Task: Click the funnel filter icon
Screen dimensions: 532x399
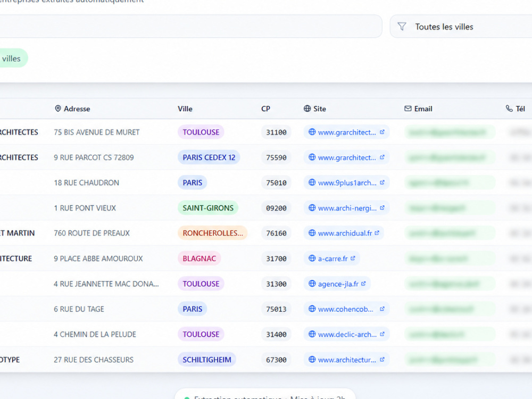Action: coord(402,27)
